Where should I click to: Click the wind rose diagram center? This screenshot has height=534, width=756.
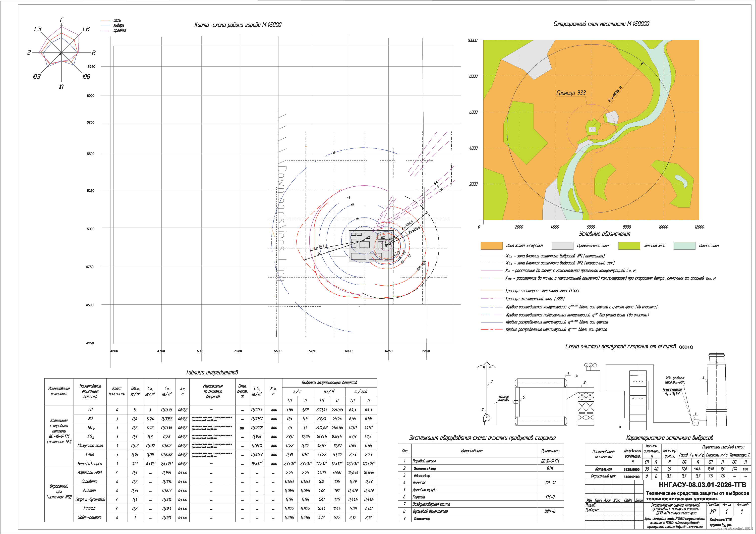[61, 53]
